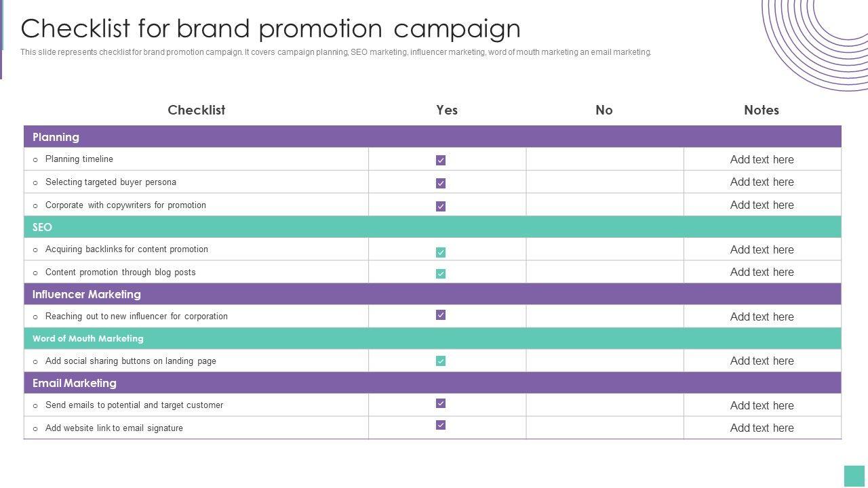Uncheck Send emails to potential customer checkbox
Viewport: 868px width, 488px height.
click(x=441, y=404)
